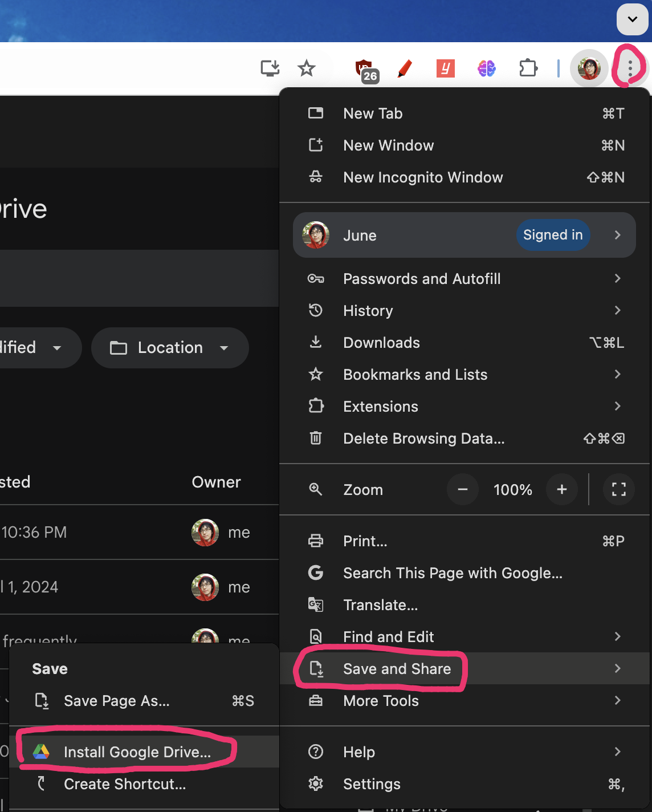This screenshot has height=812, width=652.
Task: Click the red marker highlighter extension
Action: click(x=405, y=68)
